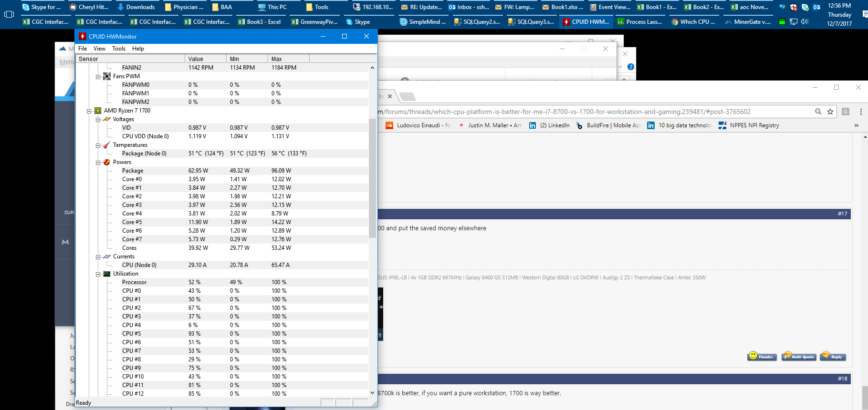The height and width of the screenshot is (410, 868).
Task: Collapse the Temperatures node
Action: coord(98,145)
